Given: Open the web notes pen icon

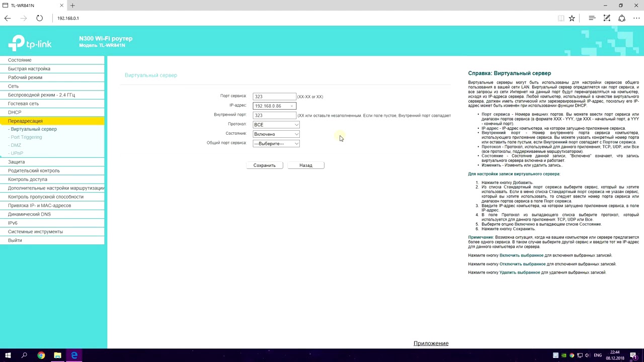Looking at the screenshot, I should [x=607, y=18].
